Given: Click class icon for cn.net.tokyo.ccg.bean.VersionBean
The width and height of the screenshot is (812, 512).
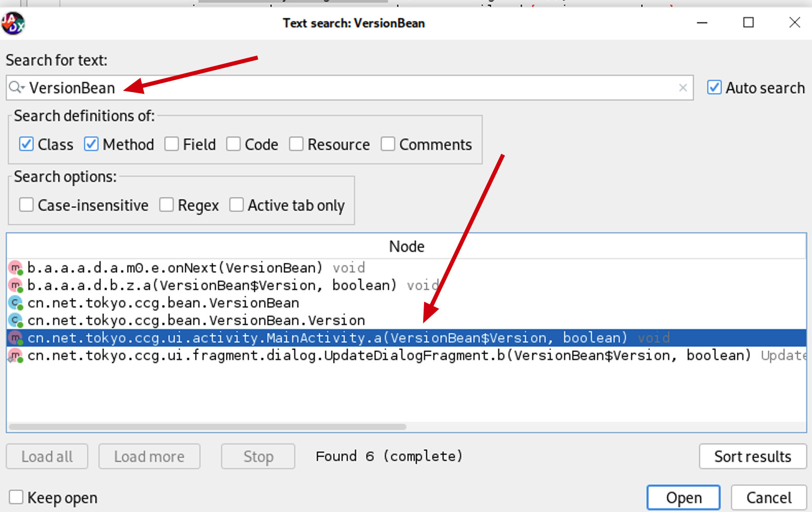Looking at the screenshot, I should point(16,303).
